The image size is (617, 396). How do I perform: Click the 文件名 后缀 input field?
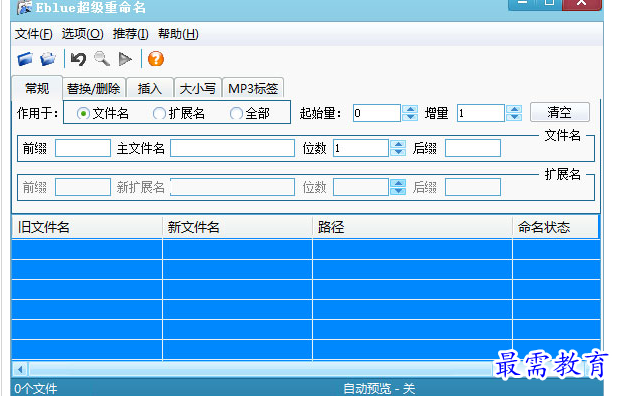473,148
